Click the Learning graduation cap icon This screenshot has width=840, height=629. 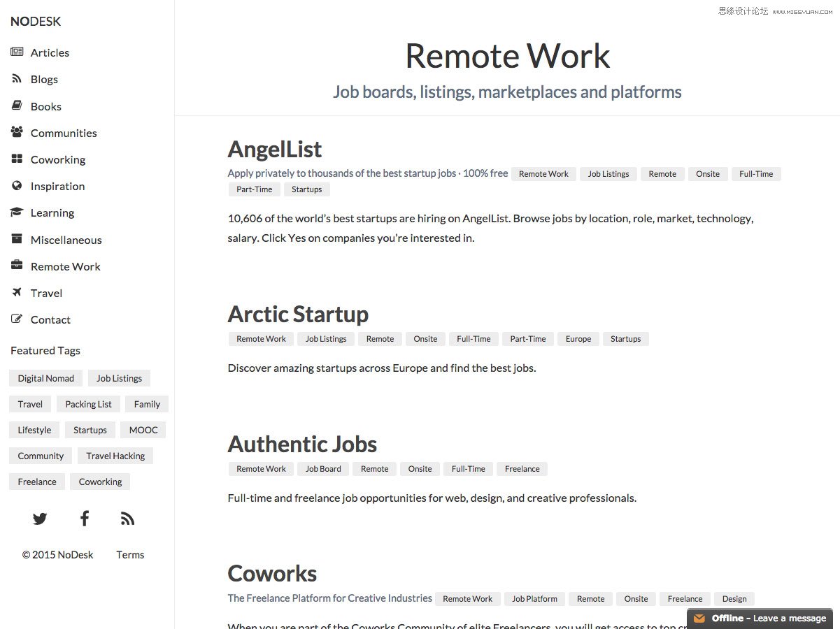(x=17, y=212)
